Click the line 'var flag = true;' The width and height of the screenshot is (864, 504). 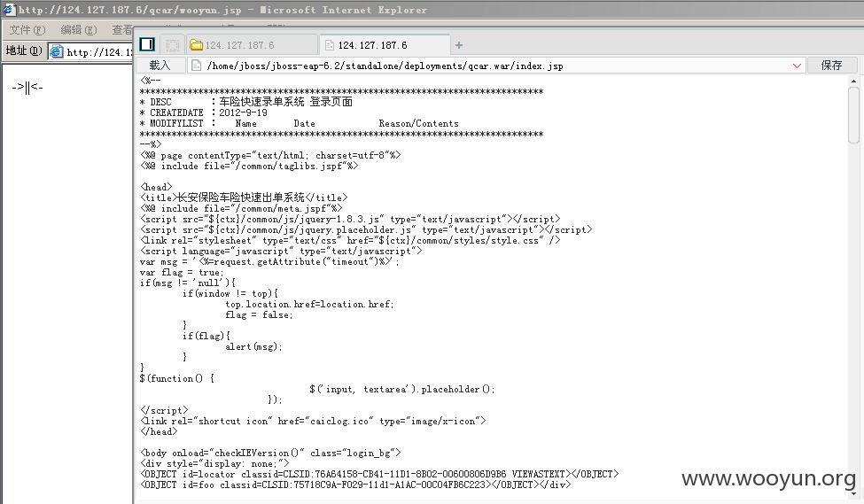click(182, 272)
